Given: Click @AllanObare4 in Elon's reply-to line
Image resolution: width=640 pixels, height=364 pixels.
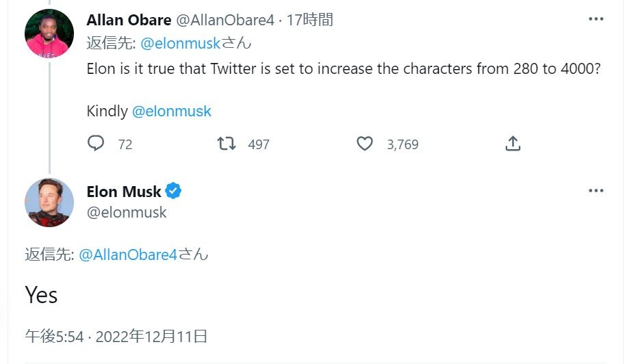Looking at the screenshot, I should point(128,255).
